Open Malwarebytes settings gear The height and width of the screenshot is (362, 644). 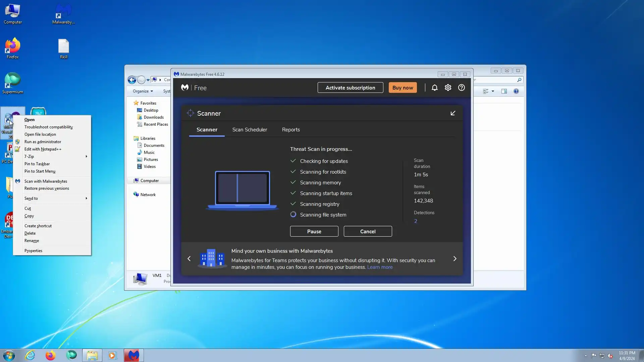tap(448, 87)
